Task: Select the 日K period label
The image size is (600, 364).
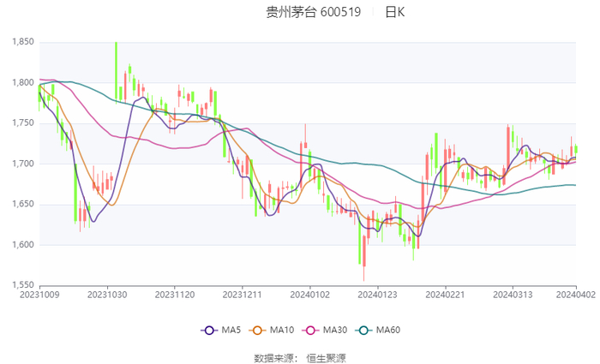Action: click(394, 12)
